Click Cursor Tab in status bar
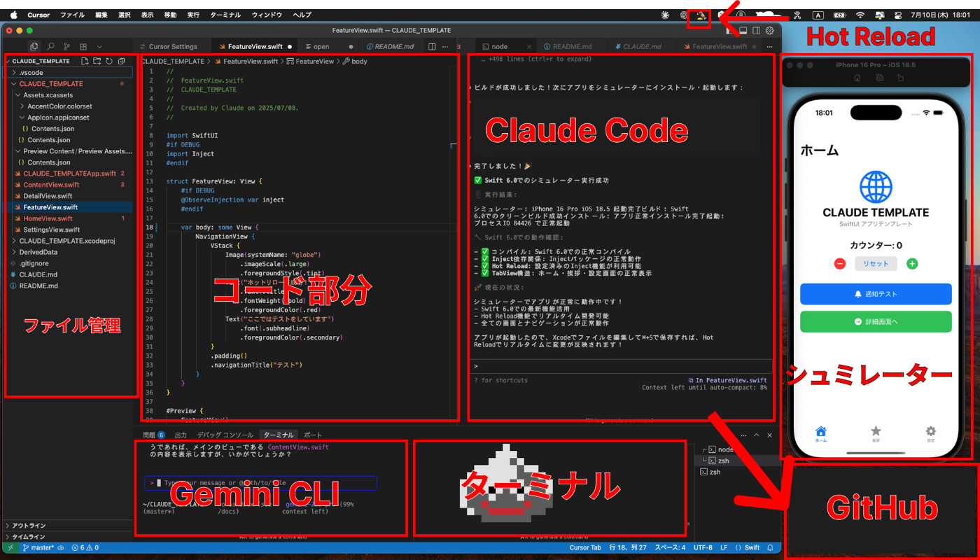The width and height of the screenshot is (980, 560). coord(585,547)
